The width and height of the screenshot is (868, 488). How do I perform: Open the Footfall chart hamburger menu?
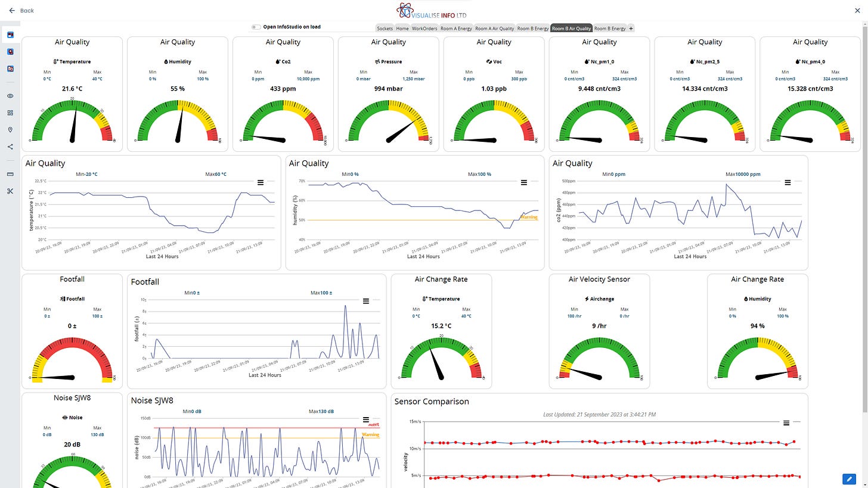(366, 301)
